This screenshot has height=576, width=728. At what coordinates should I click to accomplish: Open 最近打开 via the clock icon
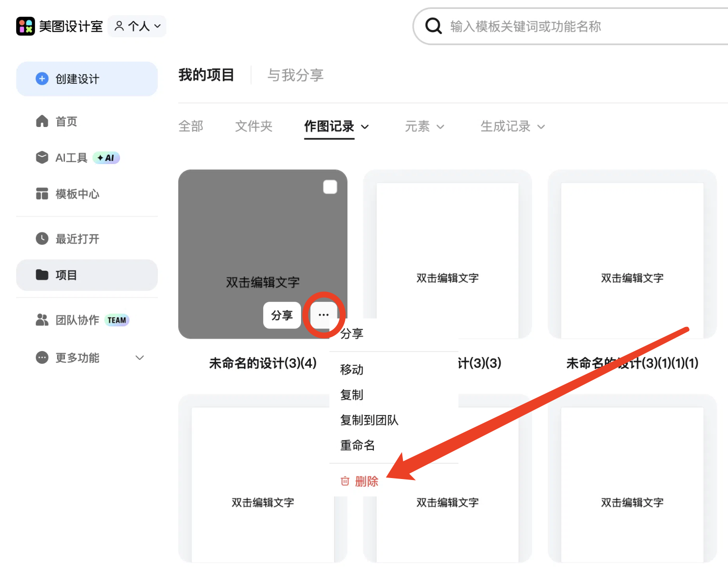(x=42, y=239)
